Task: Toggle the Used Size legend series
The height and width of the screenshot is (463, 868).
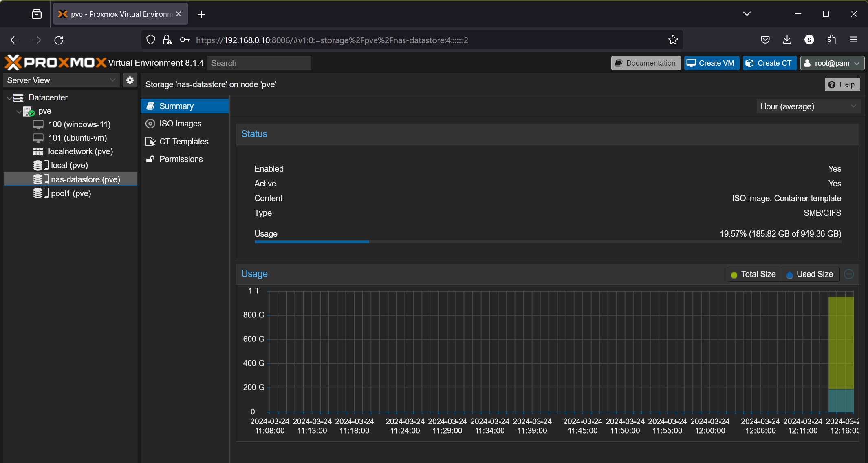Action: pyautogui.click(x=810, y=275)
